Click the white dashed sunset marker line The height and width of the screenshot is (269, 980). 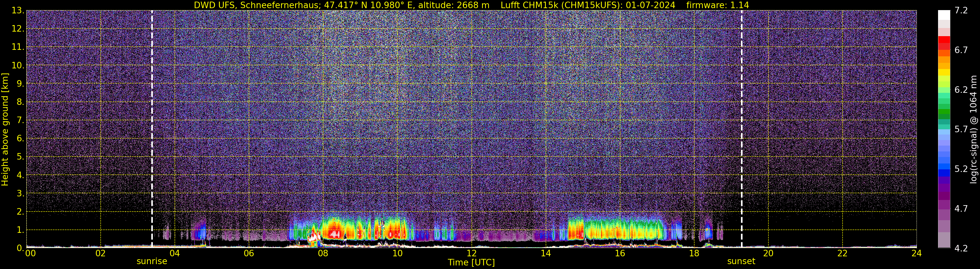tap(742, 129)
